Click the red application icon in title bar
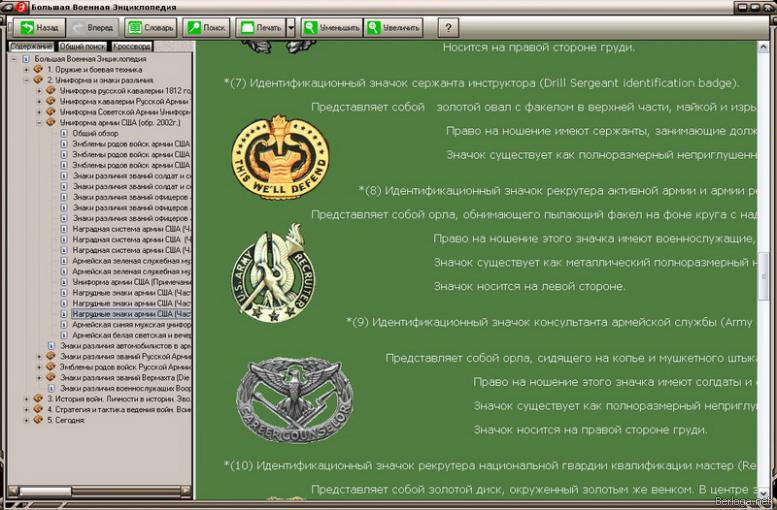The image size is (777, 510). pyautogui.click(x=21, y=7)
